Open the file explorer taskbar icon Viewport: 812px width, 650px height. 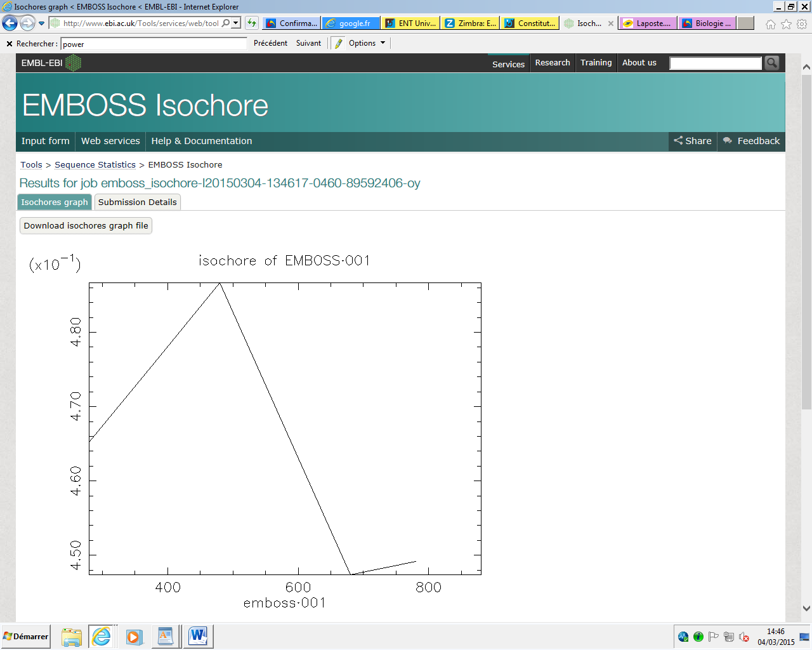click(72, 637)
